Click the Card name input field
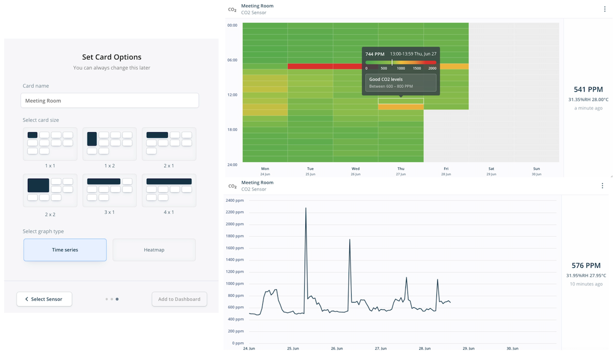The width and height of the screenshot is (613, 364). (x=109, y=101)
